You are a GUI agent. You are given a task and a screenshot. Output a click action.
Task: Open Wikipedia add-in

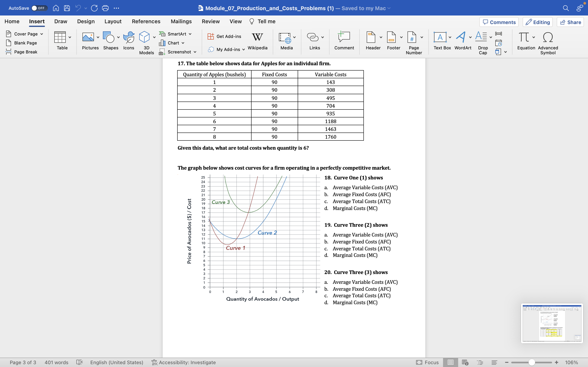[x=257, y=38]
